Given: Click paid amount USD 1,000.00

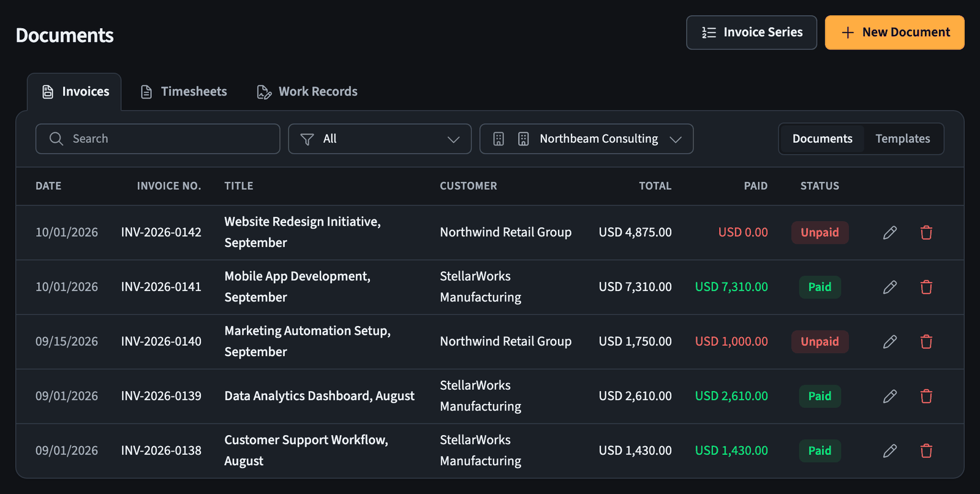Looking at the screenshot, I should pyautogui.click(x=731, y=341).
